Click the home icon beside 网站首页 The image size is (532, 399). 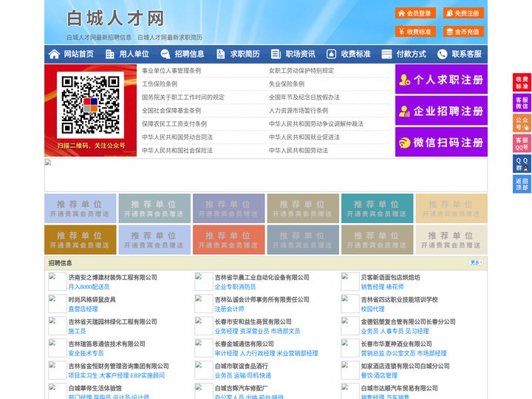(54, 54)
